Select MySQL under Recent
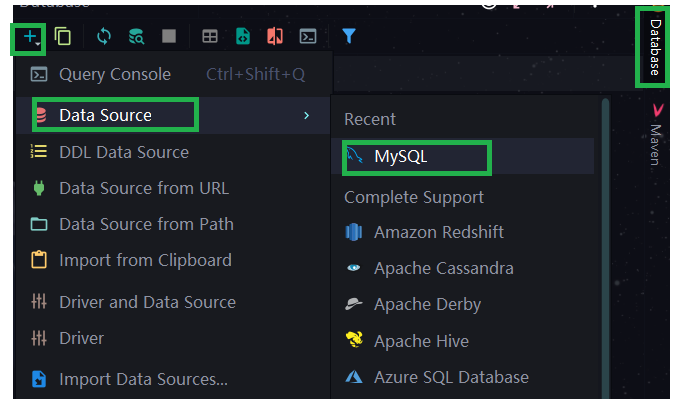 (x=463, y=156)
